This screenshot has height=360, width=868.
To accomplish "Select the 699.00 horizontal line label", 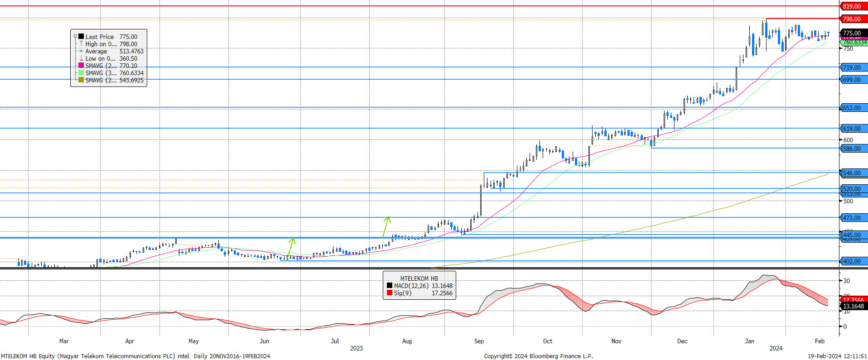I will [853, 80].
